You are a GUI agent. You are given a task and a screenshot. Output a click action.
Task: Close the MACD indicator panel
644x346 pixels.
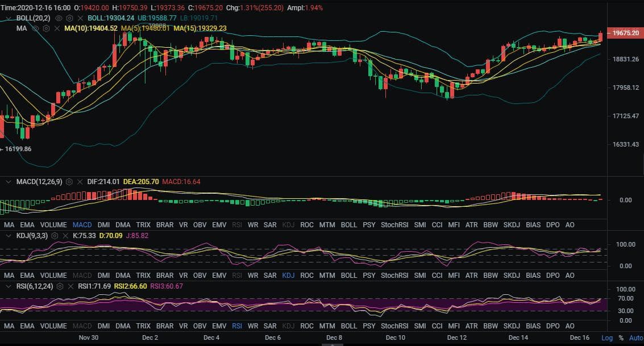(x=80, y=182)
